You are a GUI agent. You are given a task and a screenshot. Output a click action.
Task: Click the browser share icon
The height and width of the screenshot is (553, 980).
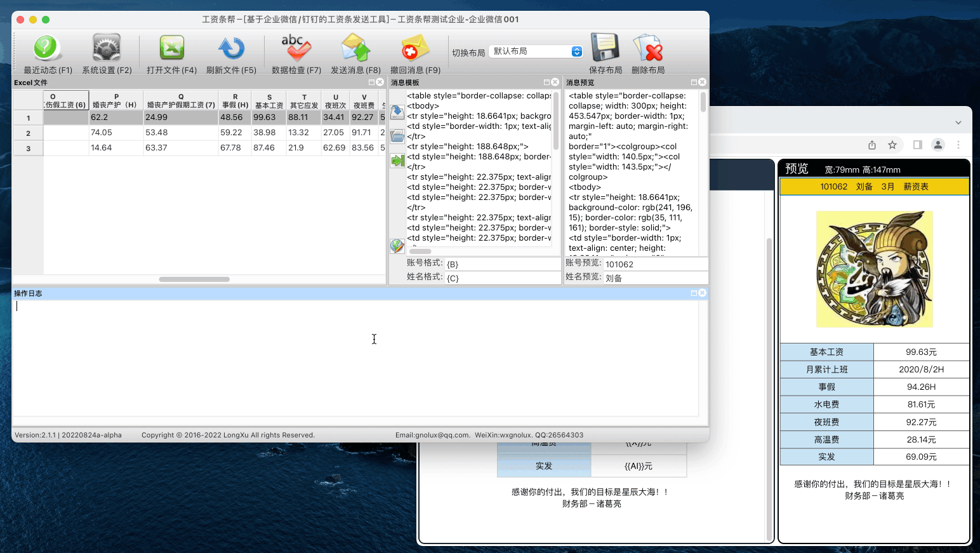872,145
